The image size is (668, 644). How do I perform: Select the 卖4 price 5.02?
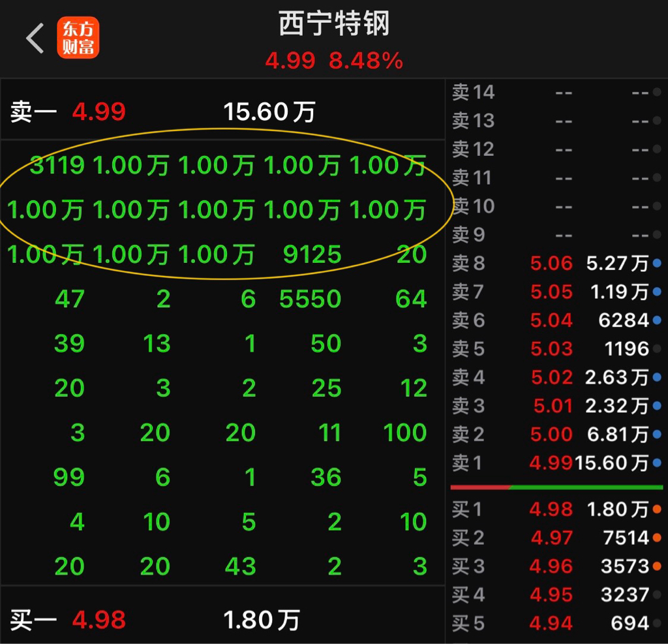552,377
